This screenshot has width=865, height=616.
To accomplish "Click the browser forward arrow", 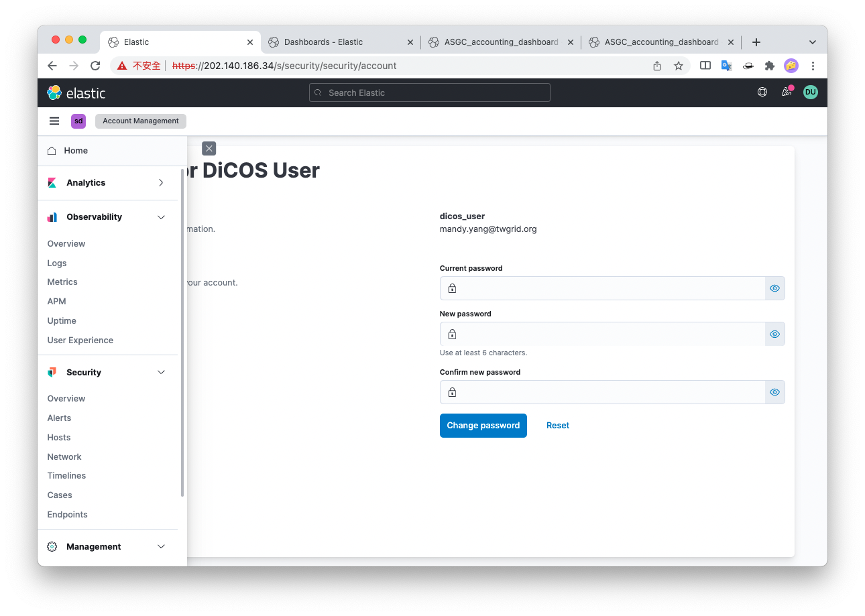I will click(x=74, y=66).
